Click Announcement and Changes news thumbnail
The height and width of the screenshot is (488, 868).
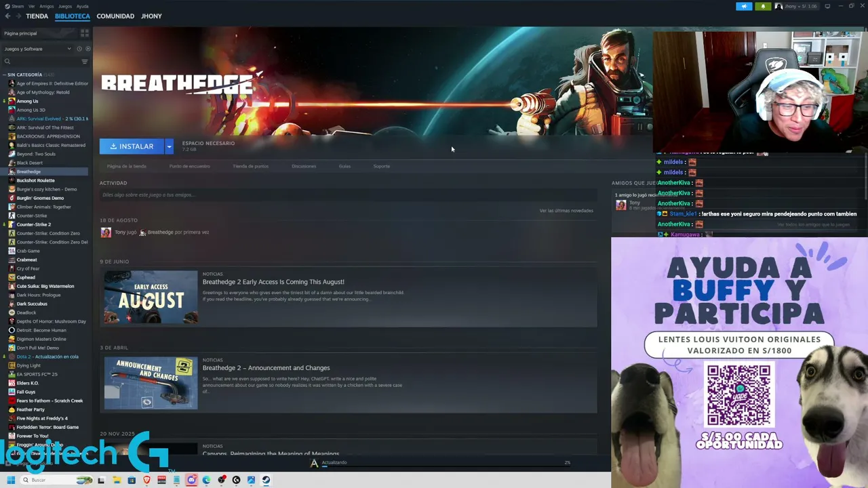(151, 383)
